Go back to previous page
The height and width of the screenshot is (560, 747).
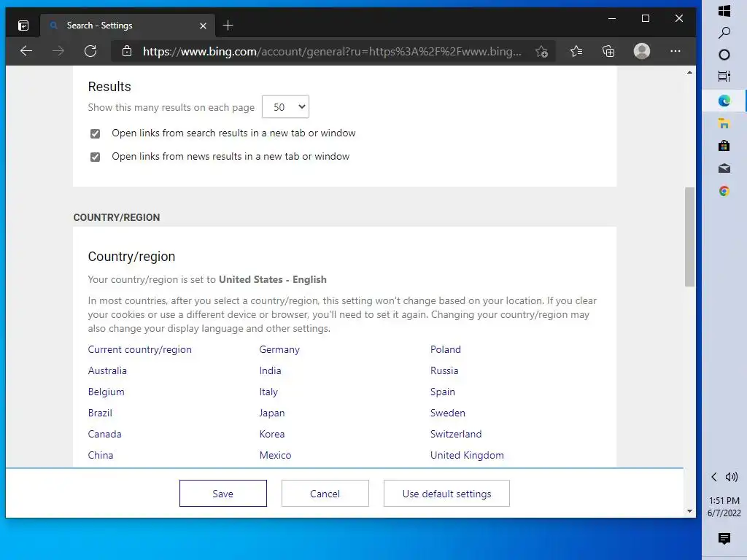(26, 51)
